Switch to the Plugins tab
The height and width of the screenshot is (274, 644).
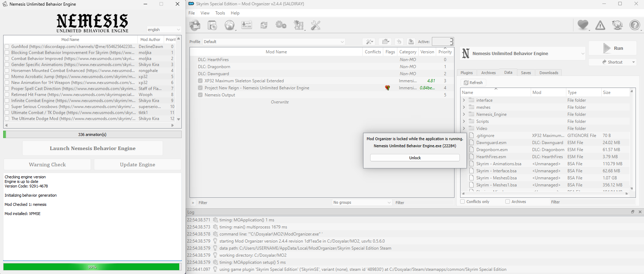click(x=467, y=73)
